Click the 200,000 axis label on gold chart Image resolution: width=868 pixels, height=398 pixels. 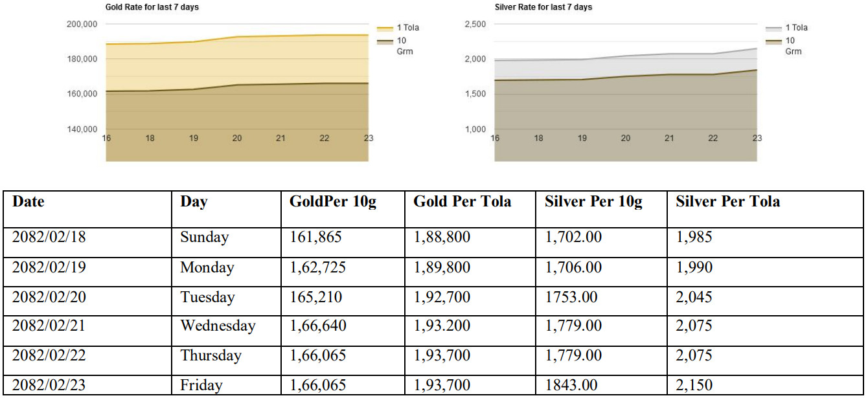pyautogui.click(x=82, y=24)
